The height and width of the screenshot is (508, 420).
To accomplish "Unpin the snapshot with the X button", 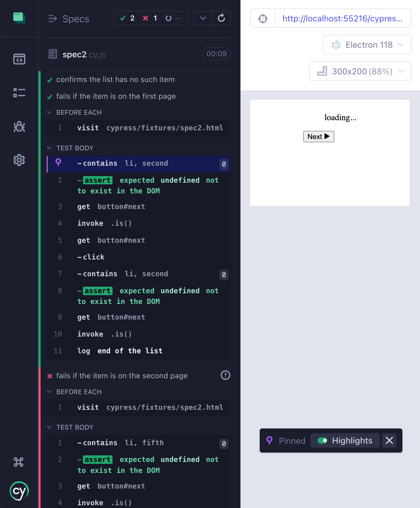I will click(389, 441).
